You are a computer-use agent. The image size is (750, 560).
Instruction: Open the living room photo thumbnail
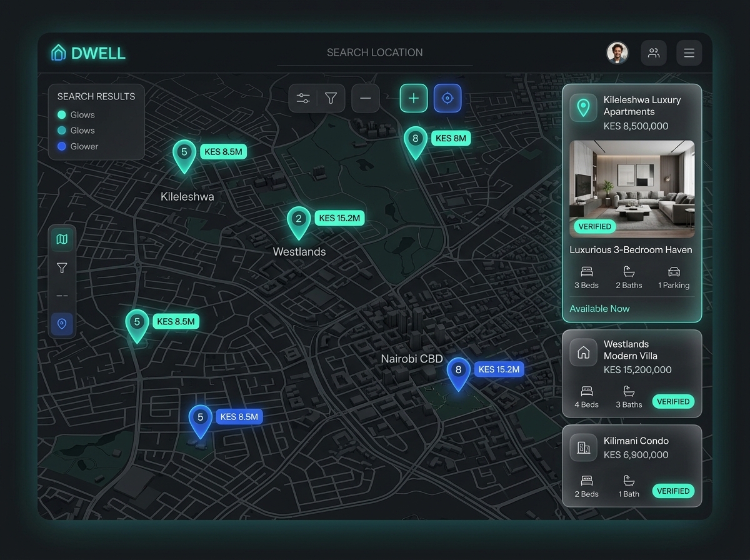point(632,189)
